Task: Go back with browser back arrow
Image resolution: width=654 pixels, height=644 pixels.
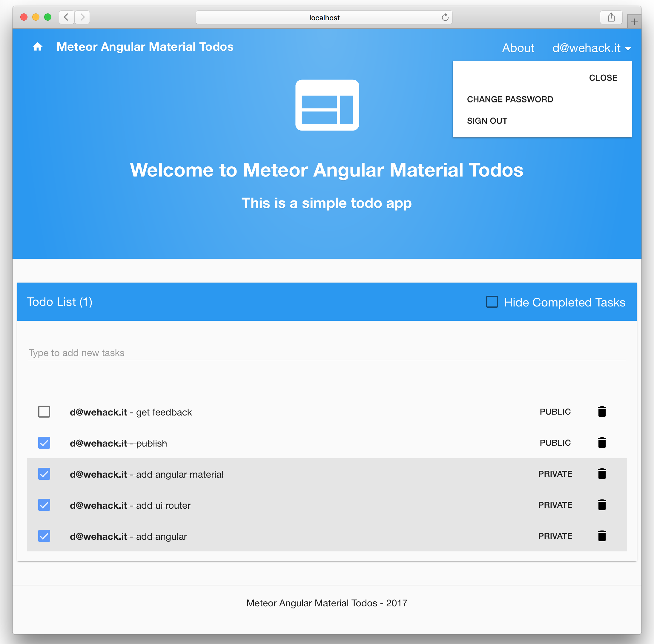Action: tap(67, 17)
